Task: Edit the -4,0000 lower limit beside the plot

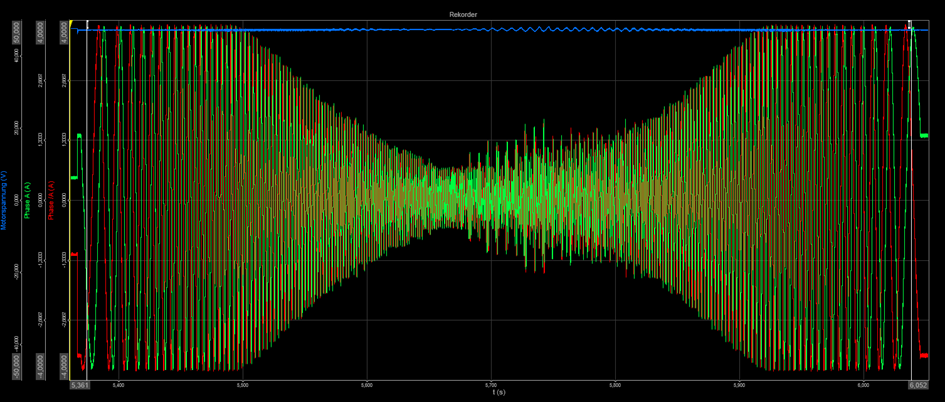Action: click(x=63, y=368)
